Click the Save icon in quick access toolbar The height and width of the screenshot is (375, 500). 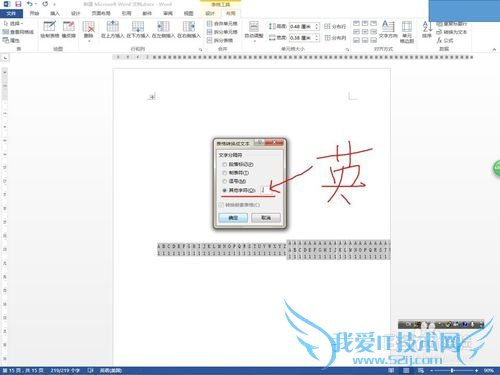tap(18, 4)
